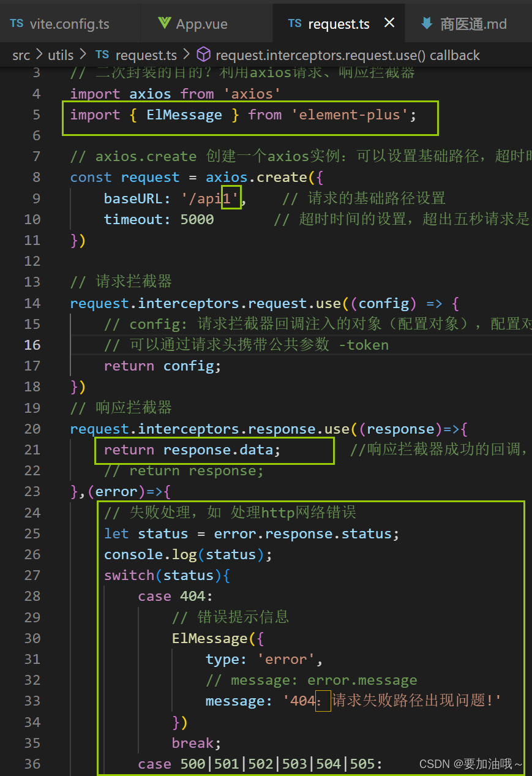The width and height of the screenshot is (532, 776).
Task: Click line number 4 in the gutter
Action: click(x=36, y=94)
